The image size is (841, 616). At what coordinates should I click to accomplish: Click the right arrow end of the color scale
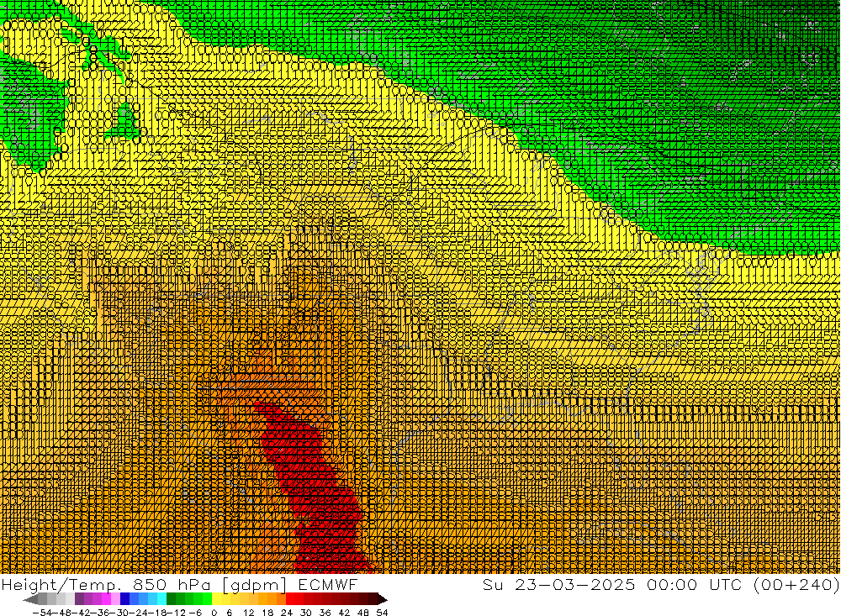pos(383,599)
